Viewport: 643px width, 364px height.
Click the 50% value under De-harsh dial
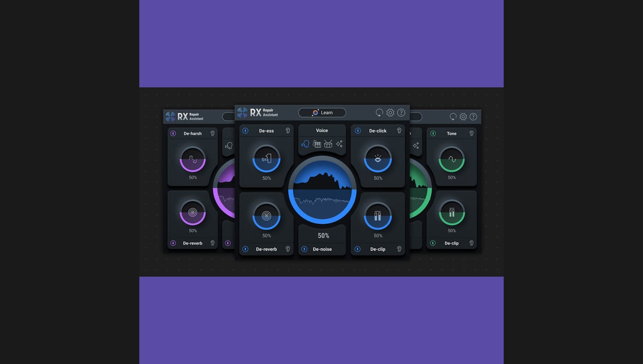click(x=192, y=177)
